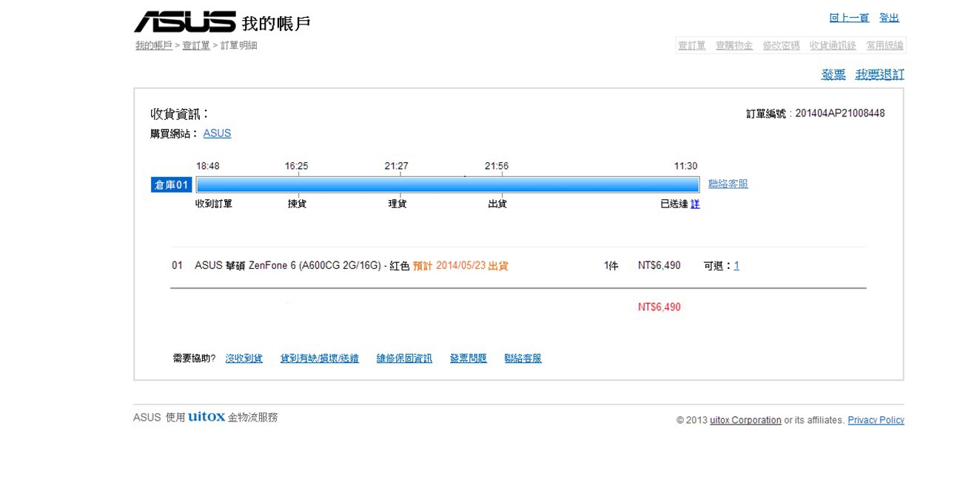Screen dimensions: 980x477
Task: Click the blue shipping progress bar
Action: 447,184
